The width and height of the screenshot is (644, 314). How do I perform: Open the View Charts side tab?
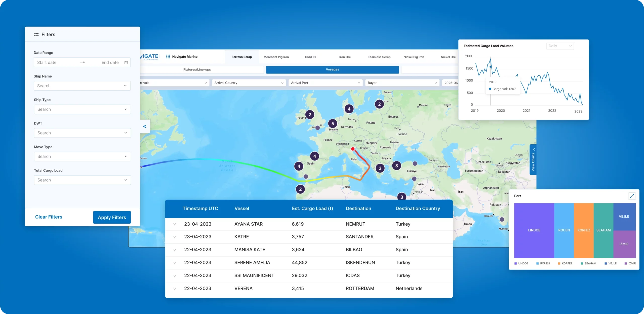pyautogui.click(x=533, y=160)
